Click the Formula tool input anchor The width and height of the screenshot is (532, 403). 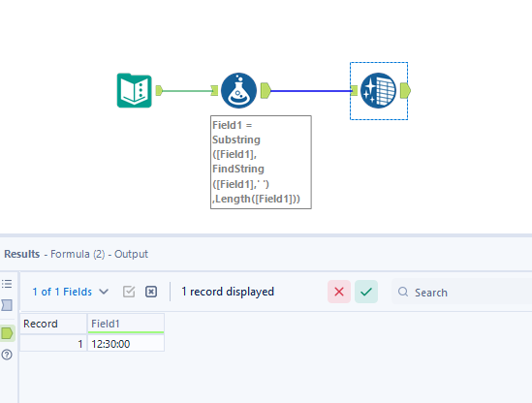click(214, 90)
